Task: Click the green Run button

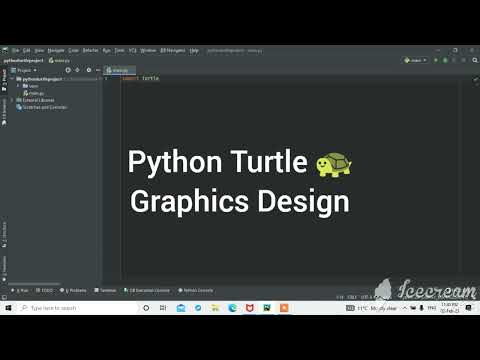Action: [436, 60]
